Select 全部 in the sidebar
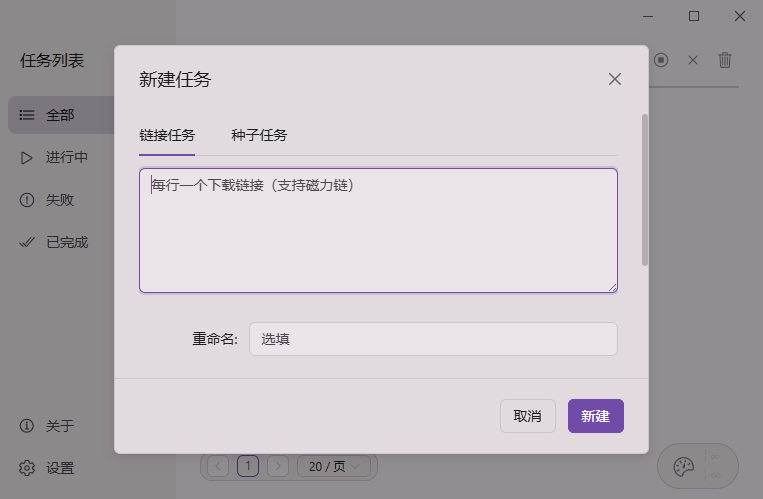The height and width of the screenshot is (499, 763). (61, 115)
